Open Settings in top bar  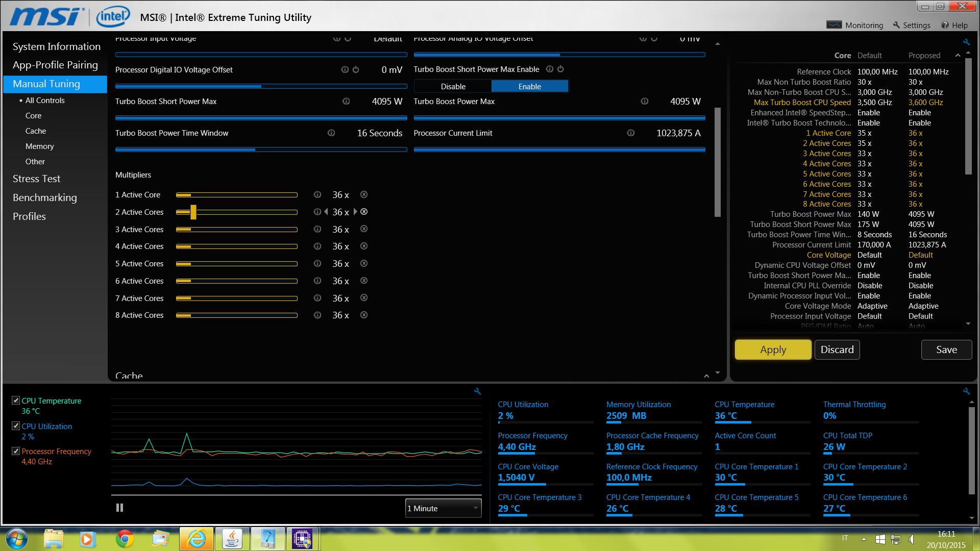pyautogui.click(x=912, y=25)
